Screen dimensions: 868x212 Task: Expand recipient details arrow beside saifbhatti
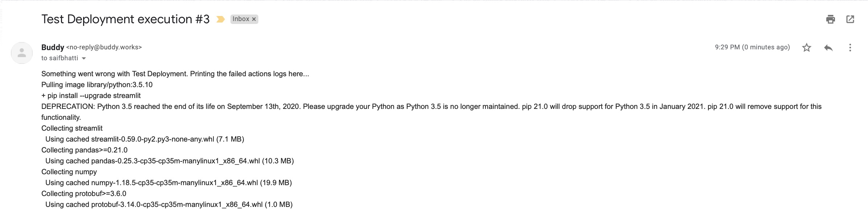point(84,58)
